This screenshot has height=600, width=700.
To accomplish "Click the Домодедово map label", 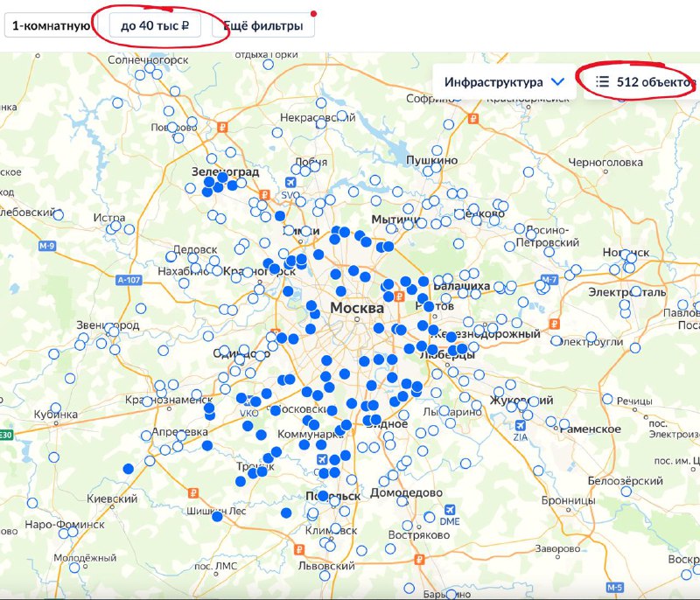I will pyautogui.click(x=406, y=492).
